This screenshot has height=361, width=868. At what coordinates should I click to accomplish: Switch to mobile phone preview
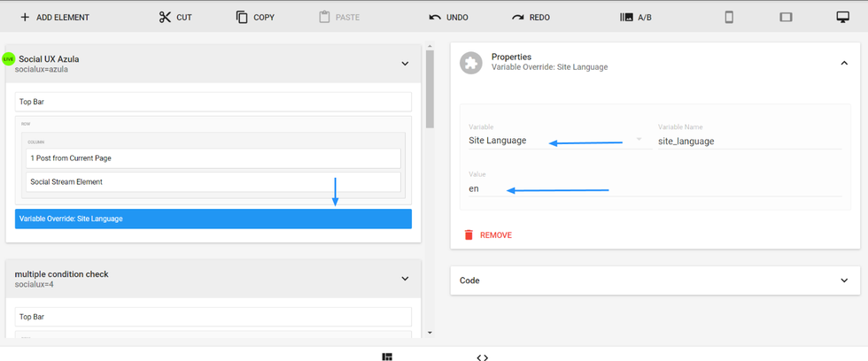pyautogui.click(x=729, y=18)
